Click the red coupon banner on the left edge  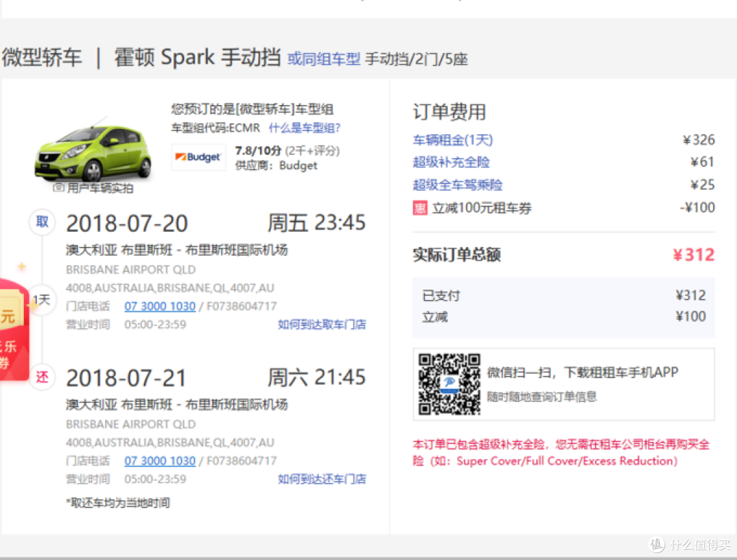point(14,329)
